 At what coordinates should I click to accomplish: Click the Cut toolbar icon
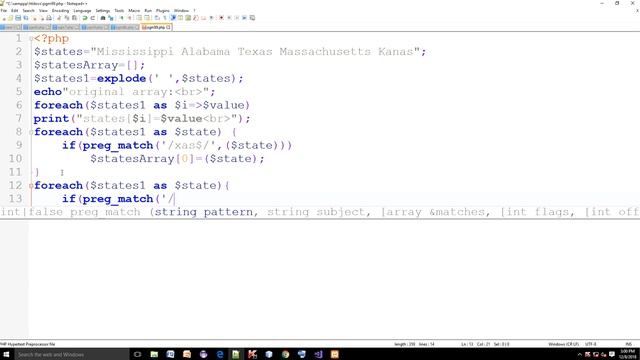58,18
